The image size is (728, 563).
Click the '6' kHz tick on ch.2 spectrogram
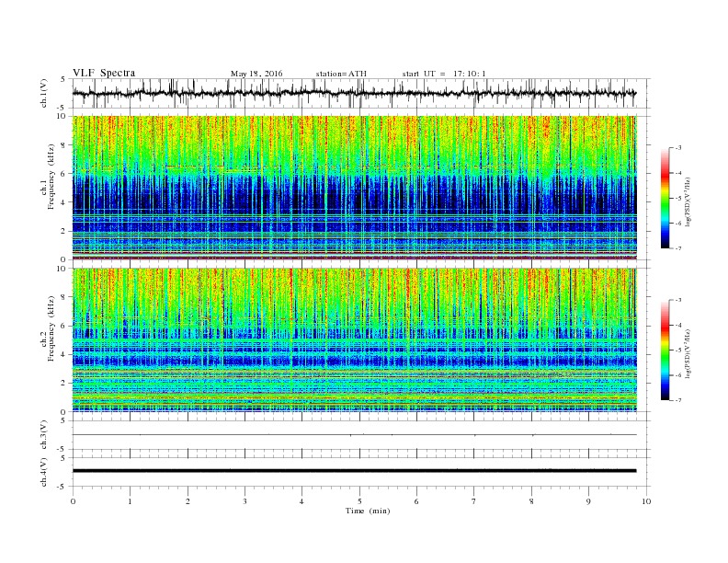[64, 326]
